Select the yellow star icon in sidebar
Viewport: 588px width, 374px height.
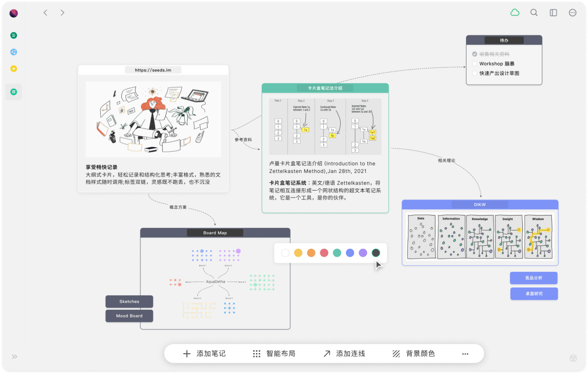pyautogui.click(x=13, y=69)
